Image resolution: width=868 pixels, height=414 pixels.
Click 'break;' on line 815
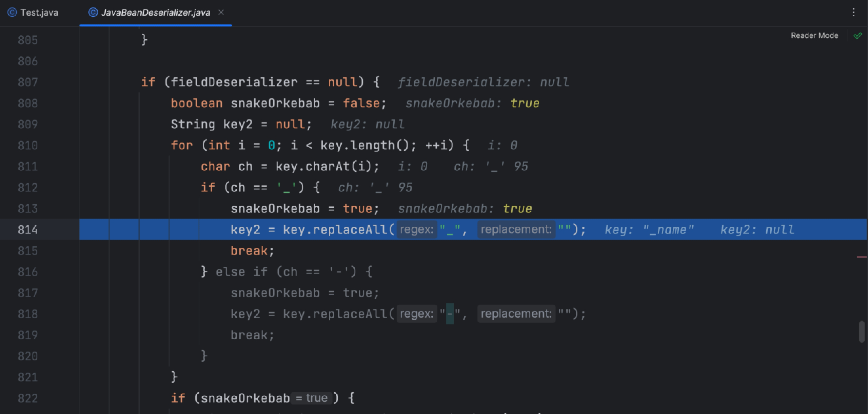click(253, 251)
